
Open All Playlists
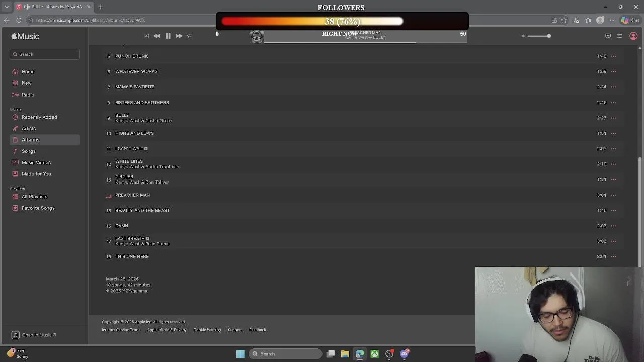[35, 197]
